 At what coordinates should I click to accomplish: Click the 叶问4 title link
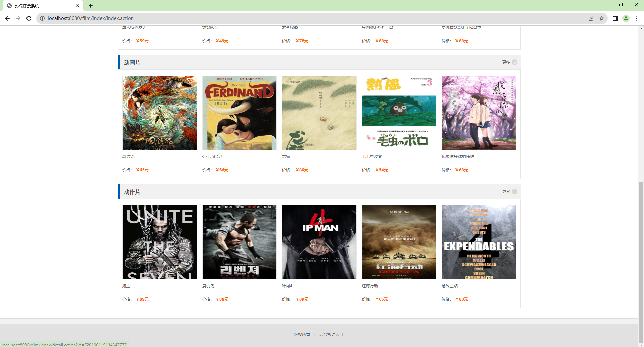click(287, 286)
